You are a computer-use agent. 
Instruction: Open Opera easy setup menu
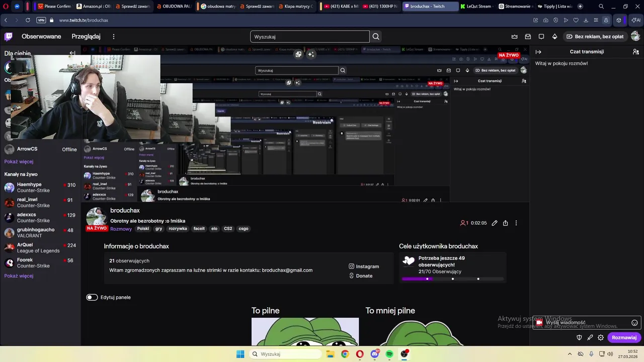[x=596, y=20]
